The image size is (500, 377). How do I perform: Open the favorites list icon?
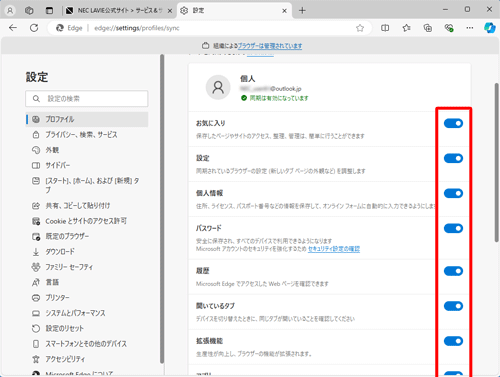(x=406, y=28)
